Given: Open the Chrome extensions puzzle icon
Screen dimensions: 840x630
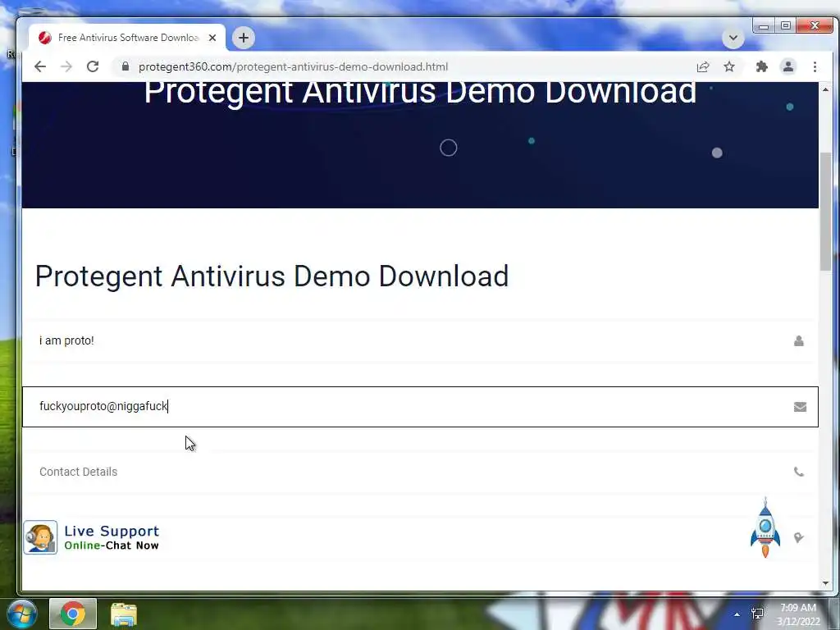Looking at the screenshot, I should click(x=761, y=66).
